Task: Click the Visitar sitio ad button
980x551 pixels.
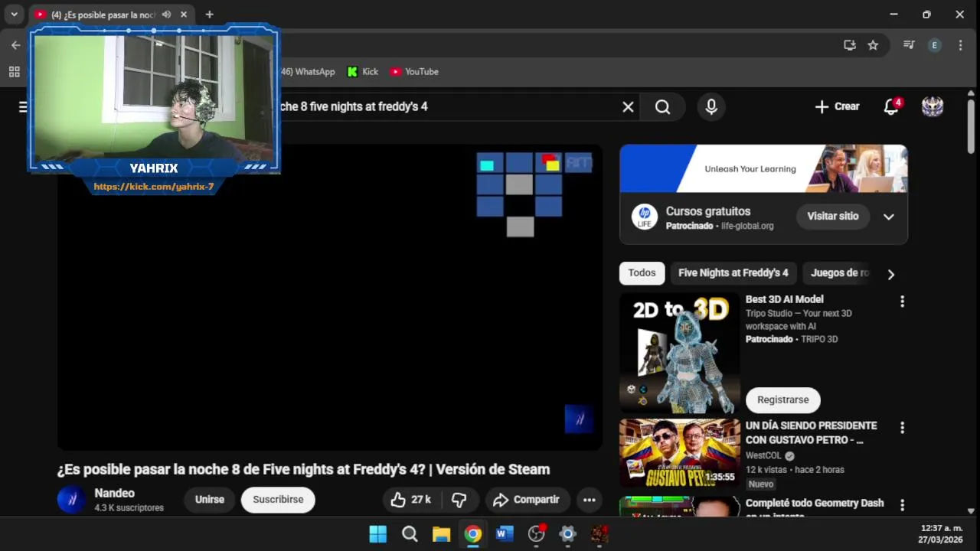Action: (833, 217)
